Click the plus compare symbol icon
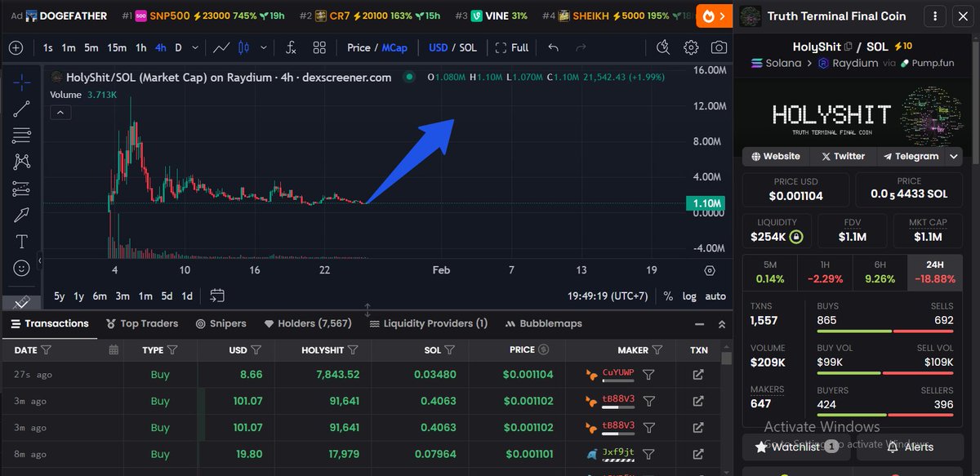 [16, 47]
